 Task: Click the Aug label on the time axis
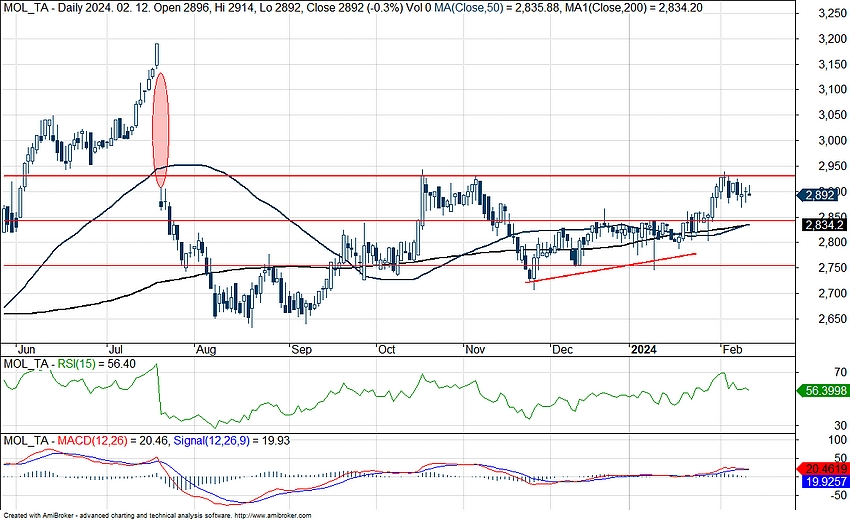pos(207,350)
